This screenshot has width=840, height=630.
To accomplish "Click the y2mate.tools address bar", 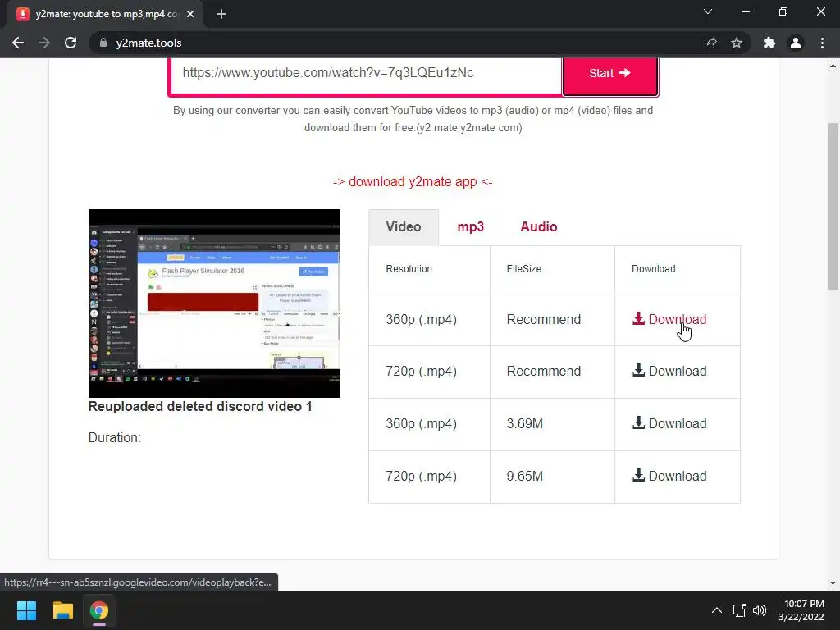I will click(395, 43).
